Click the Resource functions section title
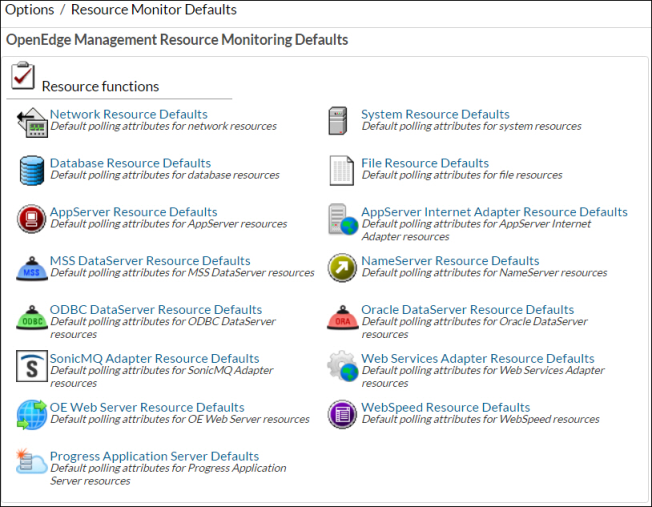The width and height of the screenshot is (652, 507). point(100,87)
